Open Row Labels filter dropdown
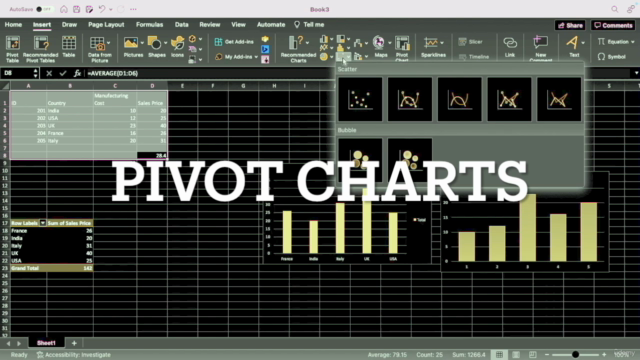 pos(42,223)
